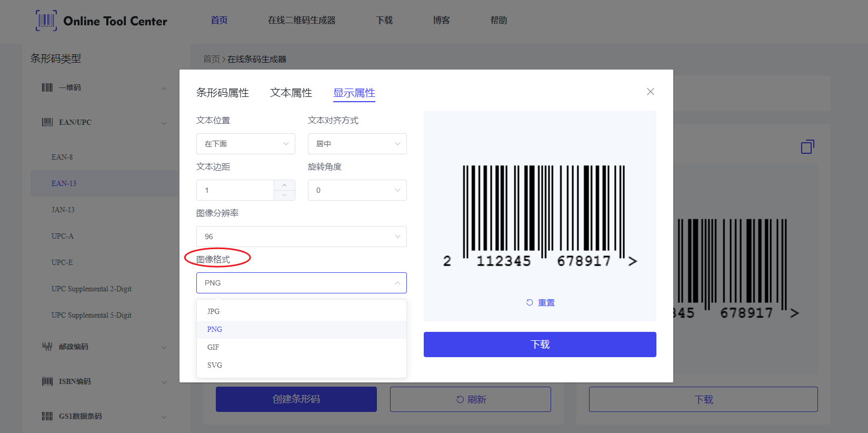
Task: Open the 文本位置 dropdown
Action: (x=246, y=144)
